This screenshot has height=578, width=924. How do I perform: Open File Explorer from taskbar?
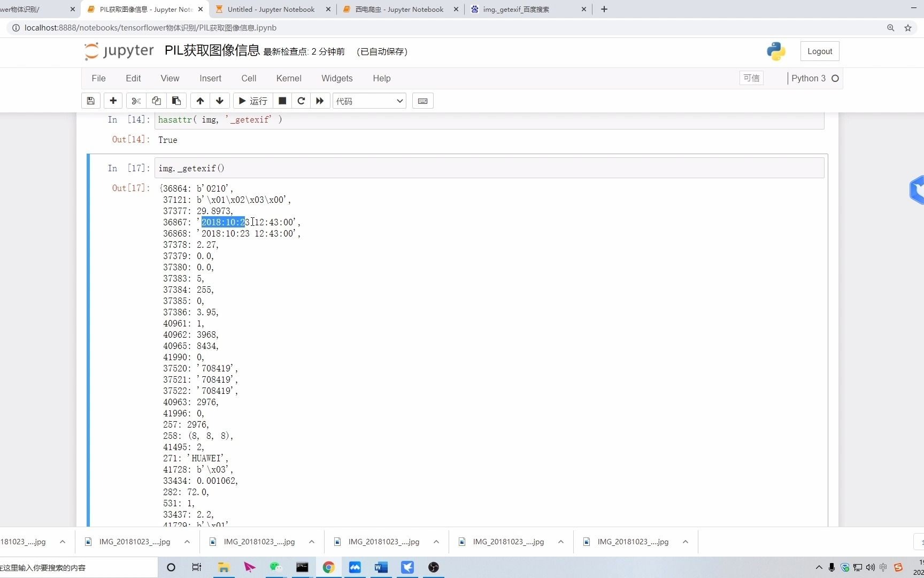pos(223,567)
